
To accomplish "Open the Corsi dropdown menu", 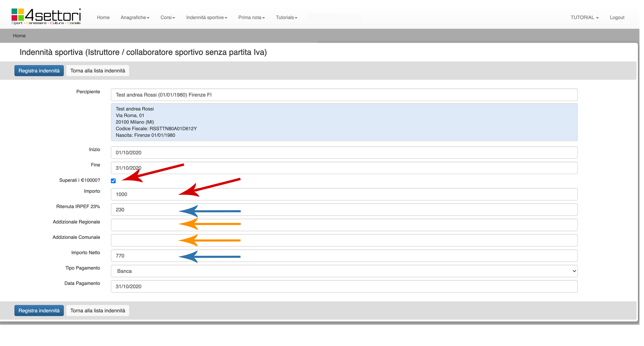I will 168,17.
